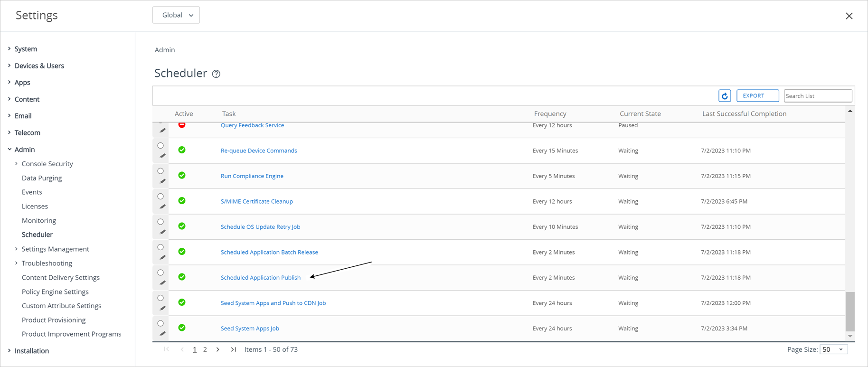The height and width of the screenshot is (367, 868).
Task: Select radio for Seed System Apps Job
Action: pyautogui.click(x=160, y=323)
